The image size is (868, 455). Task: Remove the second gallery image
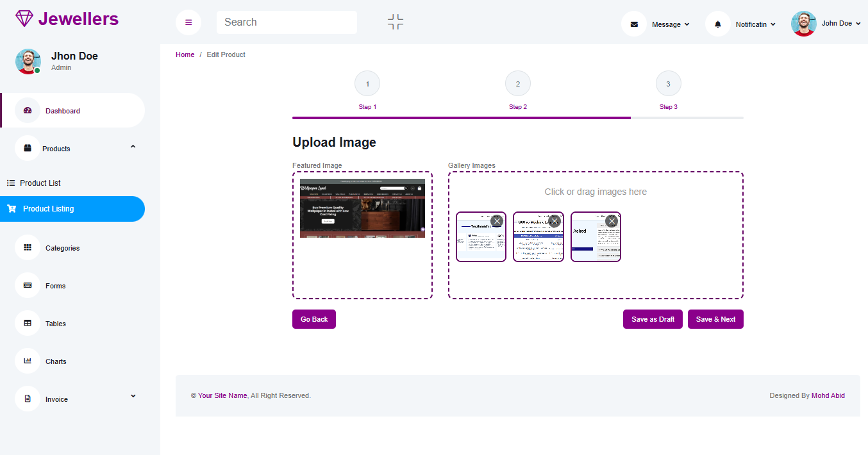tap(555, 221)
